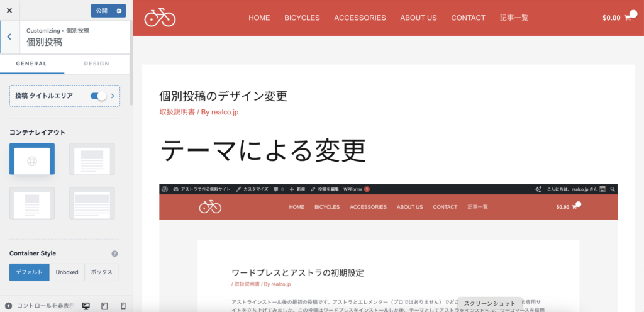Click 新規 plus item in embedded admin bar
Viewport: 644px width, 312px height.
pyautogui.click(x=297, y=189)
